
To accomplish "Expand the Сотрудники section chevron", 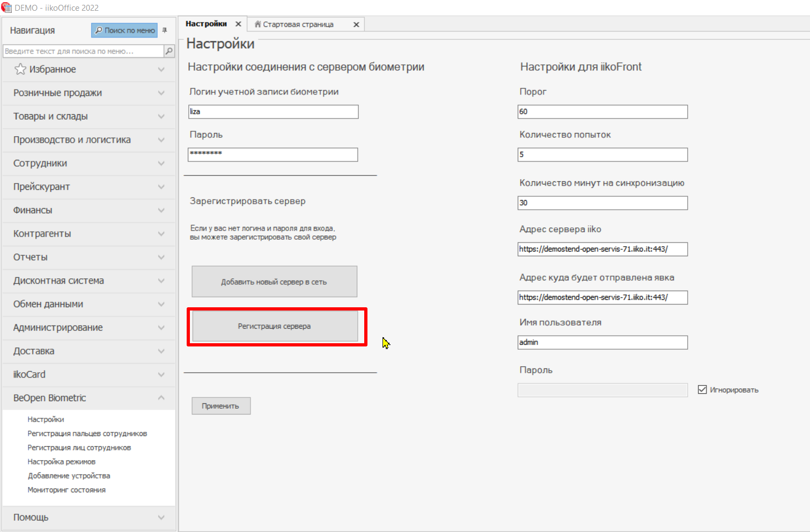I will 161,163.
